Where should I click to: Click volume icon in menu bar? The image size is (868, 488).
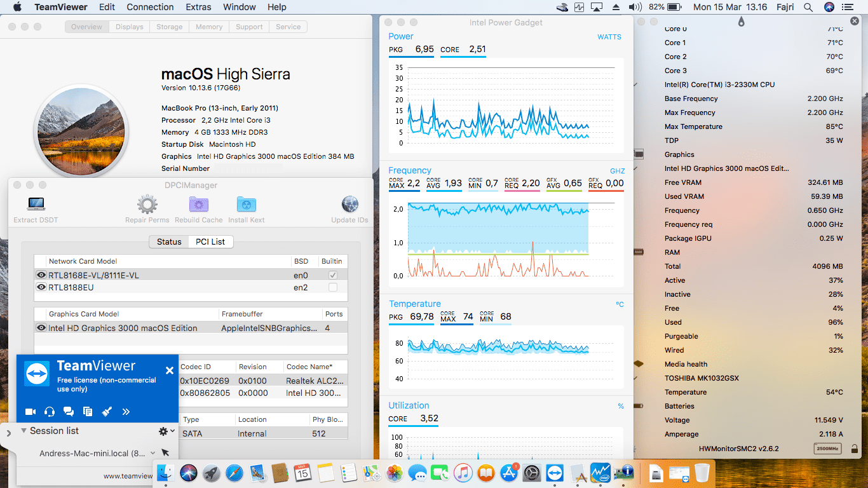[635, 7]
